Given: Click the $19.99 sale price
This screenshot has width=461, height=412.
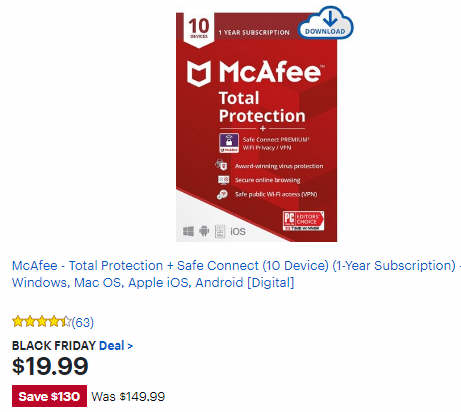Looking at the screenshot, I should [x=50, y=366].
